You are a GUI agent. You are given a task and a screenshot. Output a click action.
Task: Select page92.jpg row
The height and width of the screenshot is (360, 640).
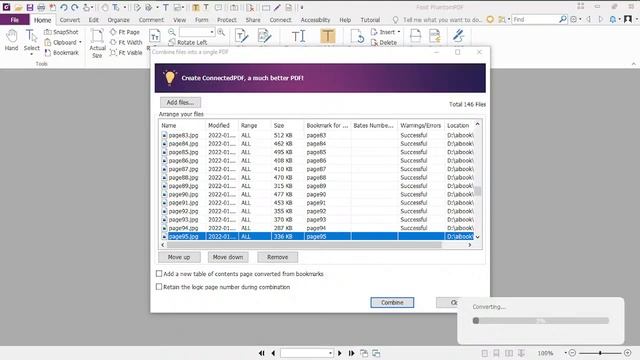[317, 211]
